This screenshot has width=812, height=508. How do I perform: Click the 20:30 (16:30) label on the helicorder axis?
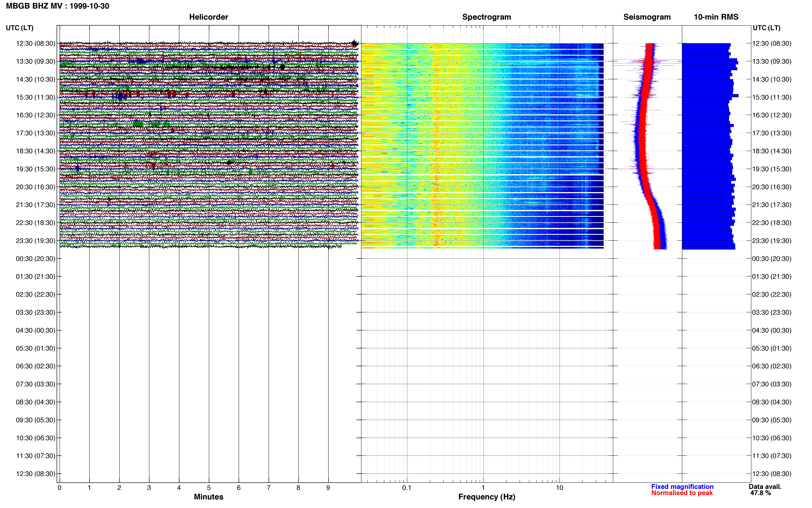pyautogui.click(x=36, y=187)
